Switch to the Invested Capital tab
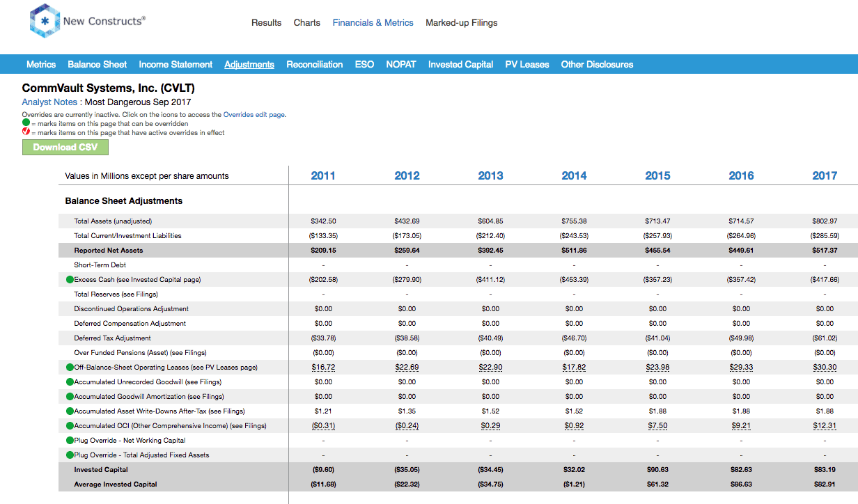 tap(461, 65)
